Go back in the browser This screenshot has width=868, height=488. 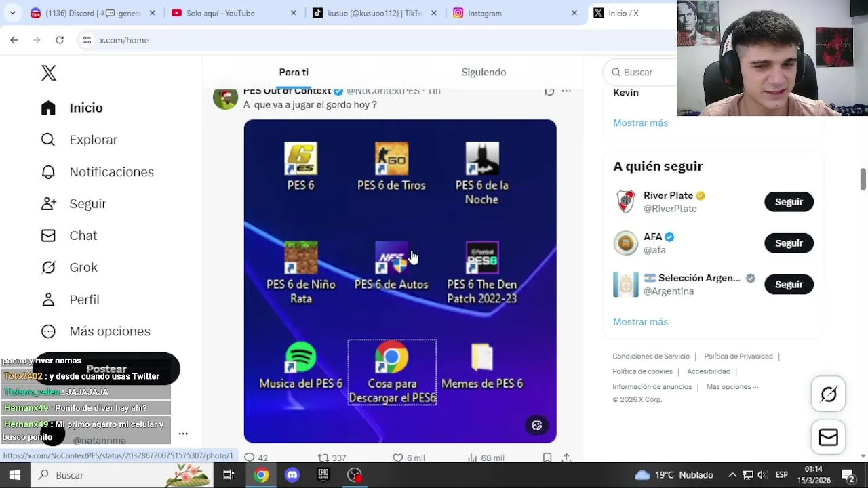[x=14, y=40]
